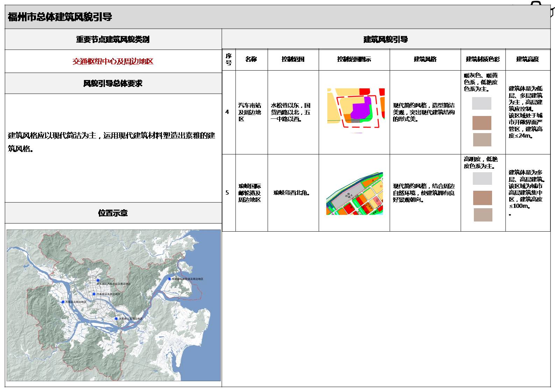Select the 风貌引导总体要求 section heading
The height and width of the screenshot is (392, 555).
coord(113,84)
